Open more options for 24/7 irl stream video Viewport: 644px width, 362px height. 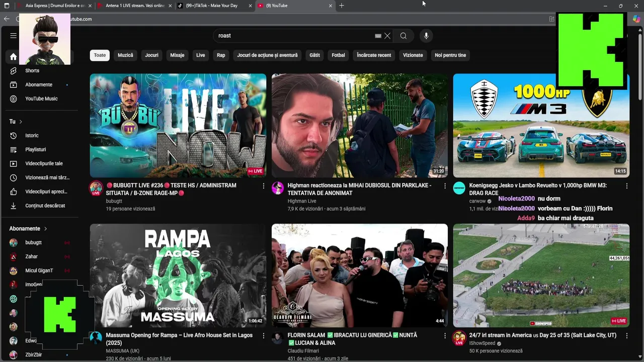(626, 336)
